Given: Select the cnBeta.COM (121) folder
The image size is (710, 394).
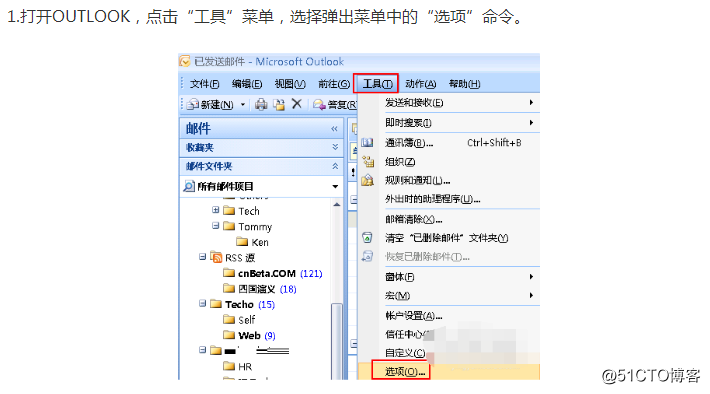Looking at the screenshot, I should 280,274.
